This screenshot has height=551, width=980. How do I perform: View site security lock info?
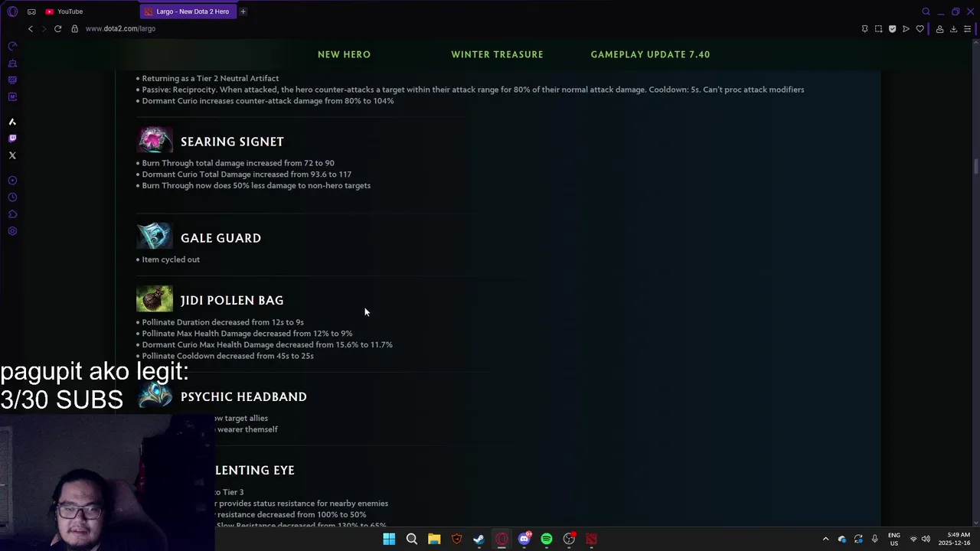click(x=74, y=28)
